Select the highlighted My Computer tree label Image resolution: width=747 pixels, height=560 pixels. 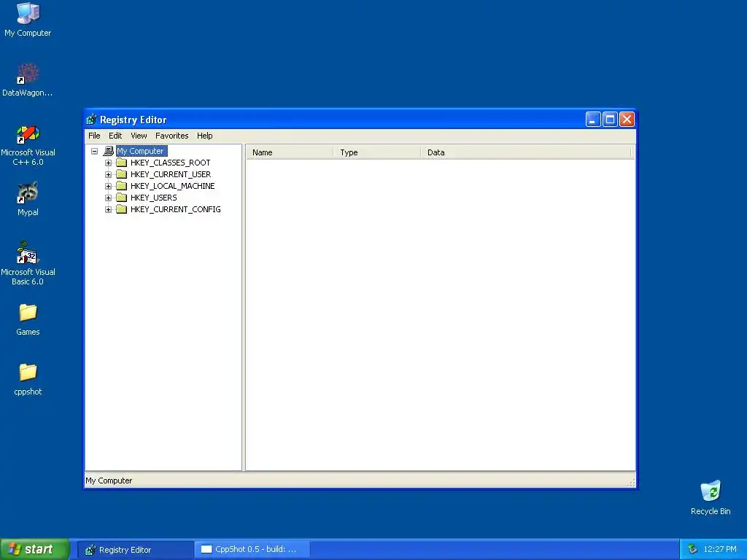(142, 151)
